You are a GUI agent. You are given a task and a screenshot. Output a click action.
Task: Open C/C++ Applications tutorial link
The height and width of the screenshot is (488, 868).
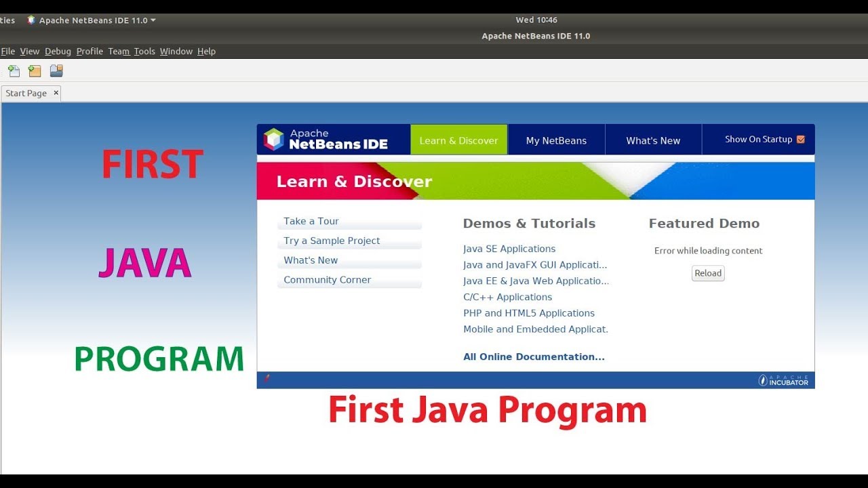point(508,297)
